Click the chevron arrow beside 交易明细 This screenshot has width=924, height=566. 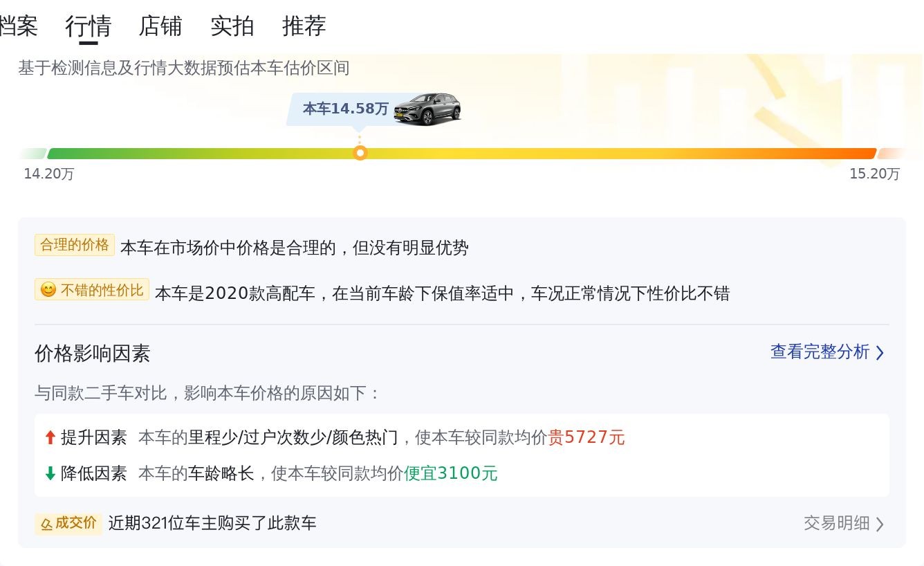(x=880, y=524)
